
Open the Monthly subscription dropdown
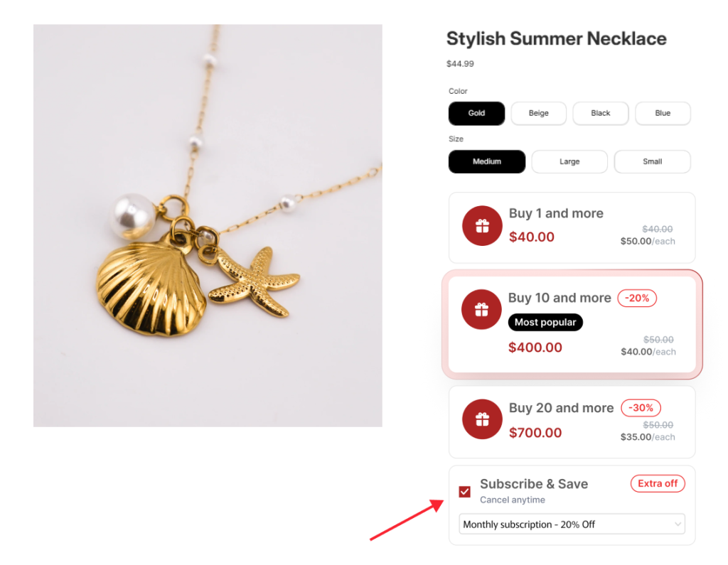[x=572, y=524]
